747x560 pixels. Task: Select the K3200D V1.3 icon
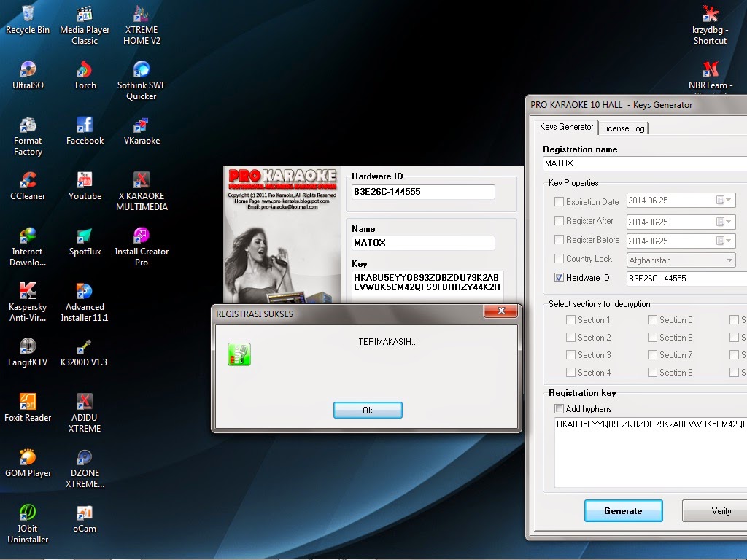point(84,352)
